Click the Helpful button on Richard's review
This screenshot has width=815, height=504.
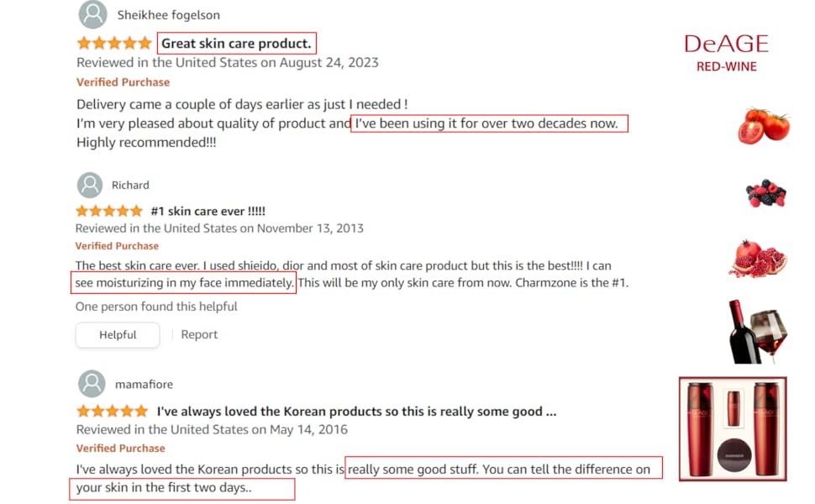pos(118,334)
